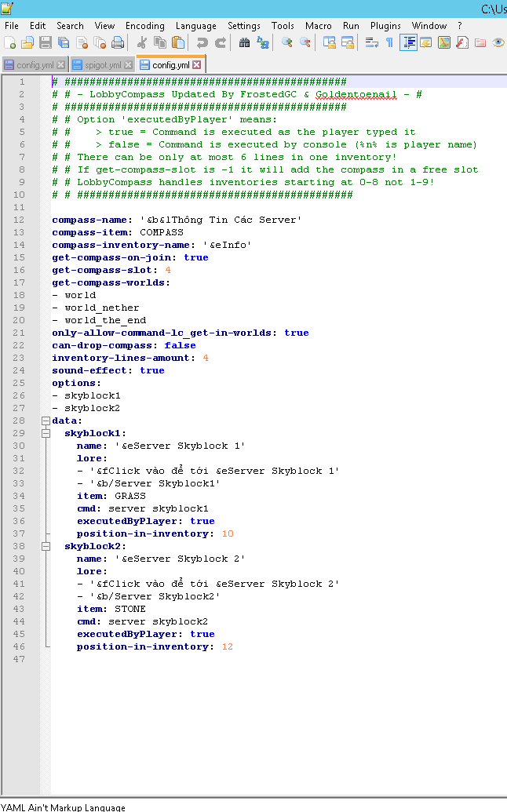This screenshot has width=507, height=812.
Task: Click the misspelled word Goldentoenail on line 2
Action: point(356,94)
